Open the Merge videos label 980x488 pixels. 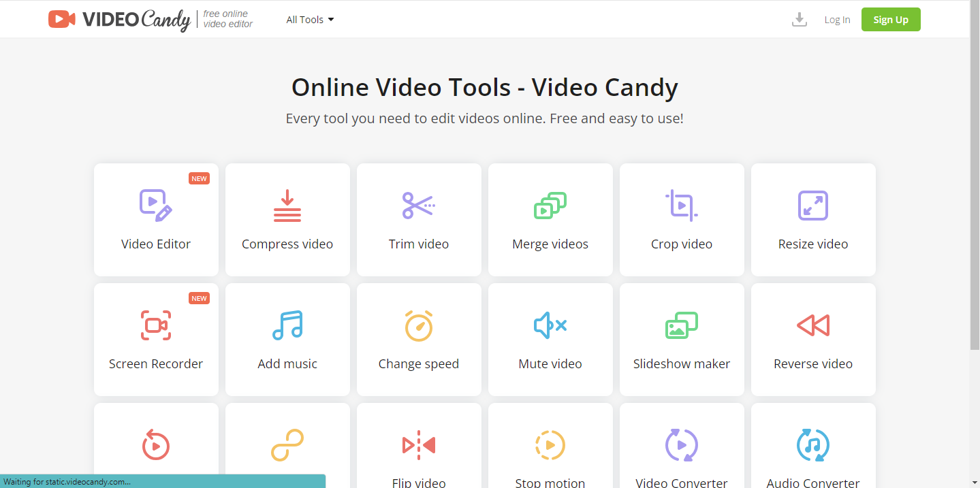tap(550, 244)
